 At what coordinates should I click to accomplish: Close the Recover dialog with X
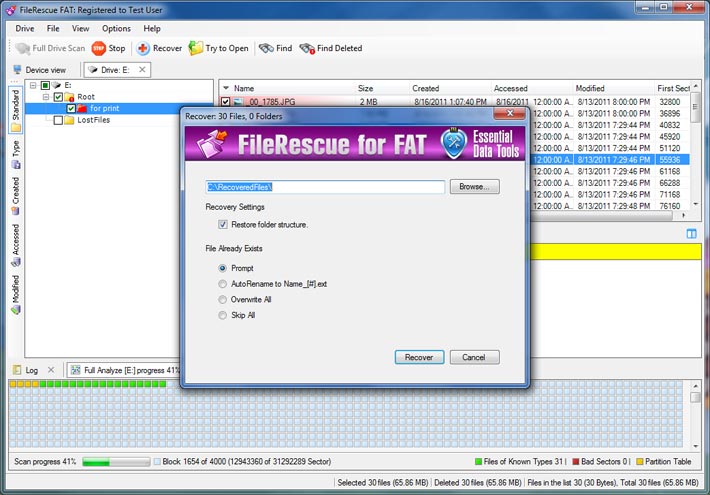[x=510, y=113]
